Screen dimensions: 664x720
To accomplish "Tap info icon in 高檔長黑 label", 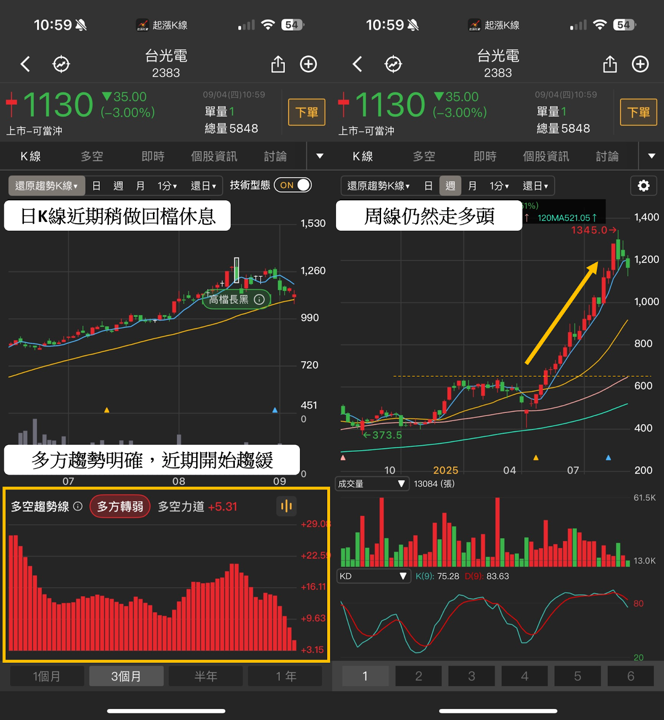I will tap(259, 299).
